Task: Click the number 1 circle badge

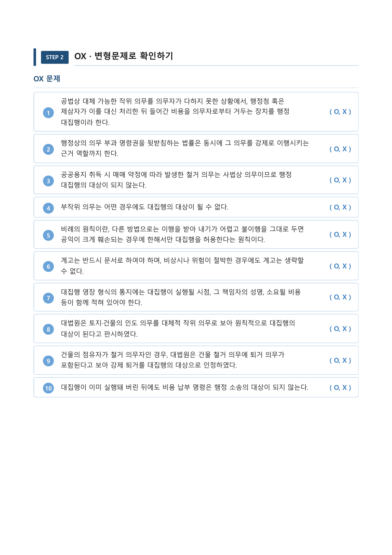Action: click(48, 113)
